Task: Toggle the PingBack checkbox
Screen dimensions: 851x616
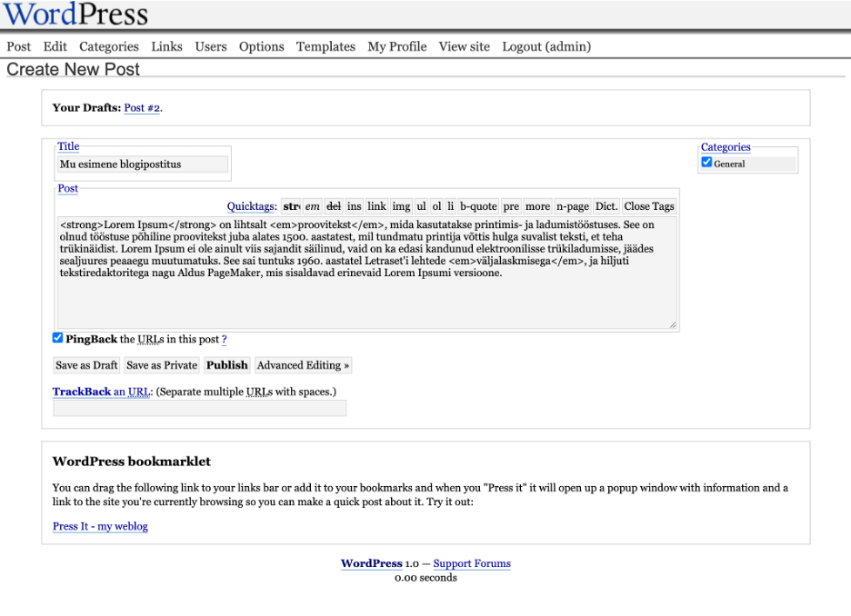Action: pyautogui.click(x=58, y=338)
